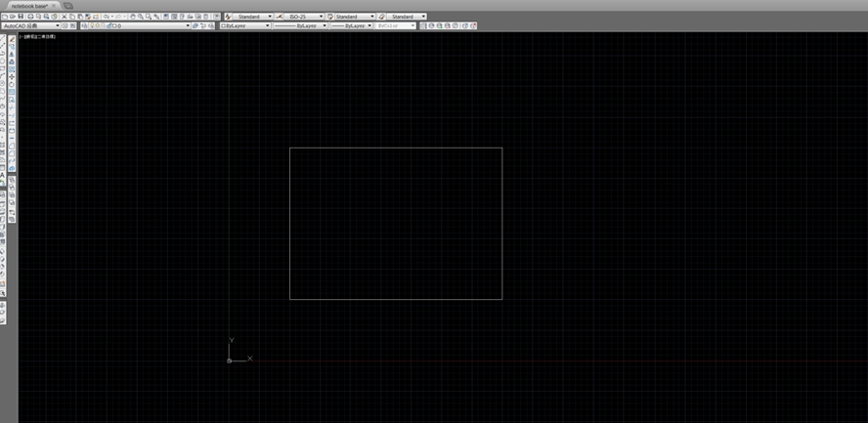Select the Rotate tool in Modify toolbar
The height and width of the screenshot is (423, 868).
[12, 84]
